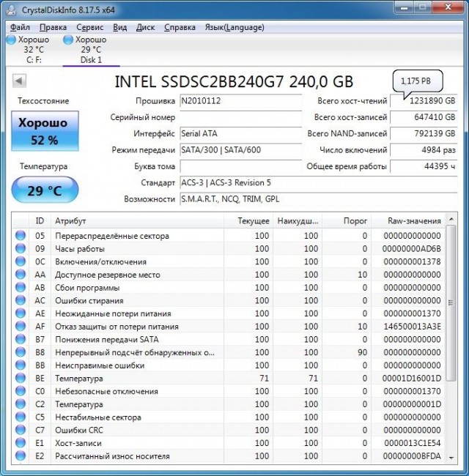The width and height of the screenshot is (469, 476).
Task: Select the Перераспределённые сектора row
Action: (x=229, y=236)
